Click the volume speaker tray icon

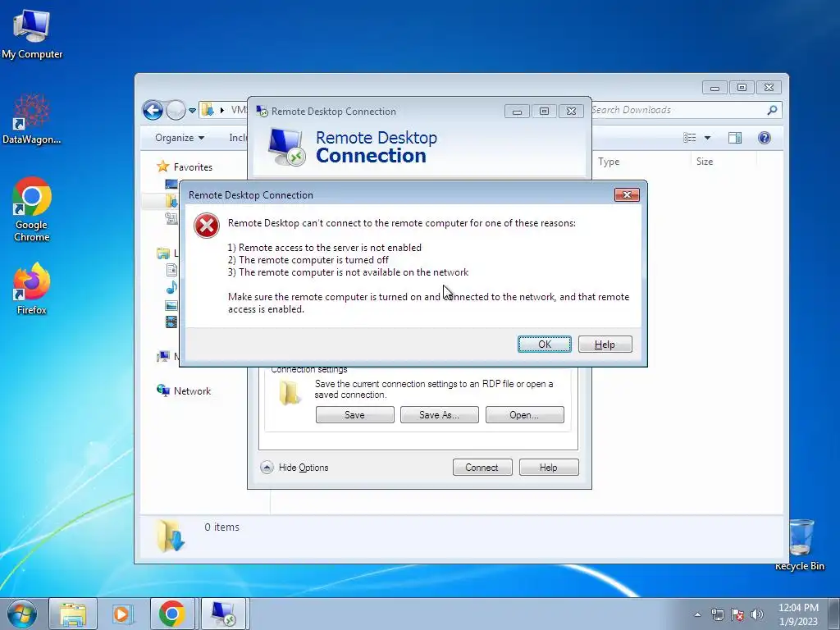coord(757,614)
